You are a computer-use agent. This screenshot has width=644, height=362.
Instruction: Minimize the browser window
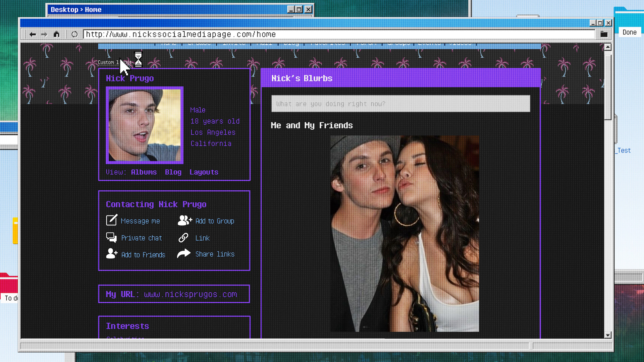coord(593,23)
